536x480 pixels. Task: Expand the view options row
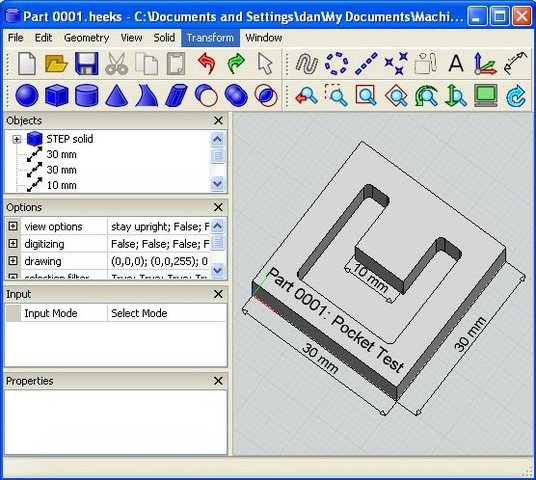(13, 226)
